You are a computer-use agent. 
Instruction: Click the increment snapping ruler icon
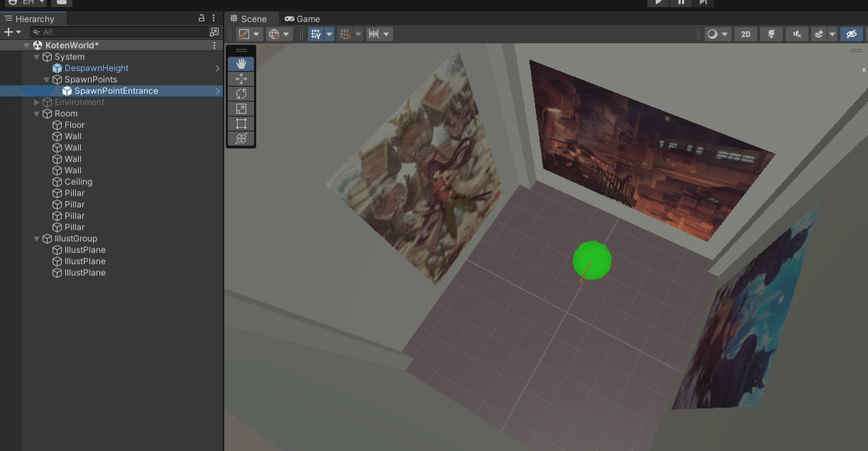[x=374, y=34]
